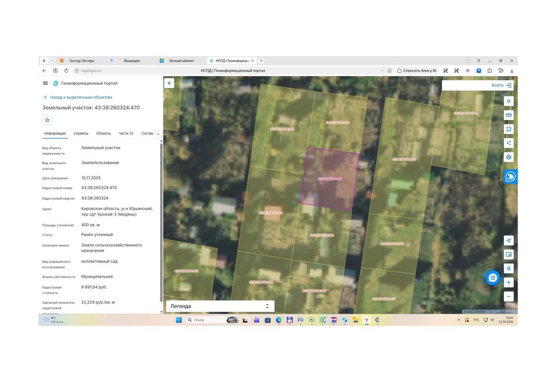
Task: Select the highlighted parcel 43:38:260324:470 on map
Action: 330,179
